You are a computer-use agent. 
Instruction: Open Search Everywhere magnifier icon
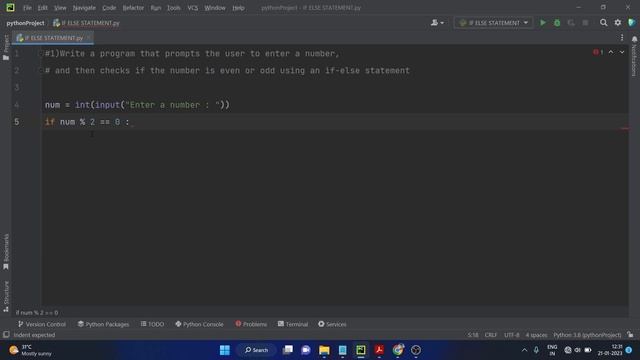click(603, 23)
